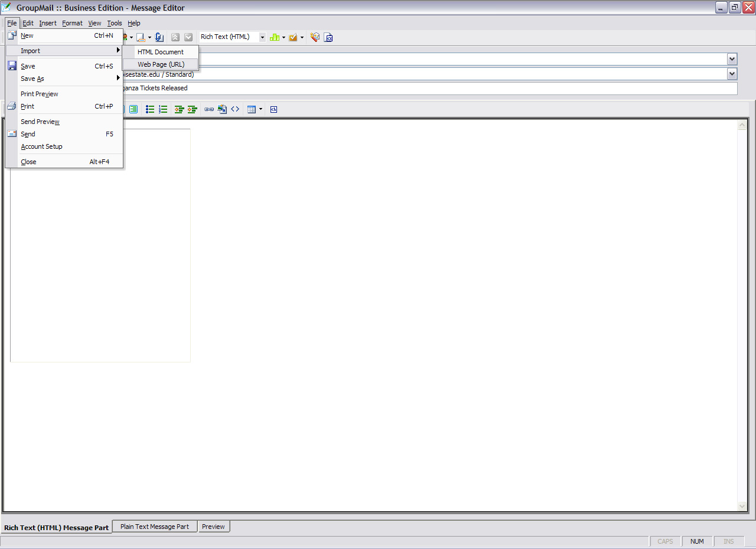Choose Send from the File menu

(x=64, y=134)
